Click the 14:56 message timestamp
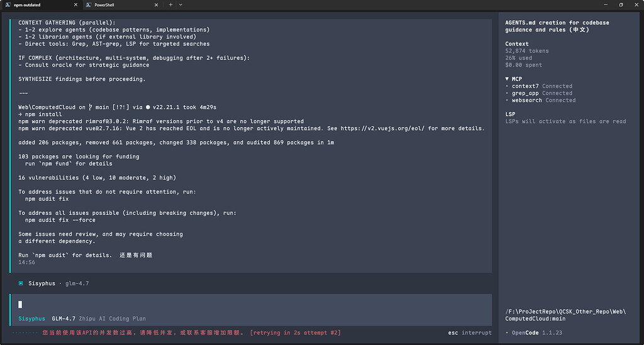 tap(26, 263)
